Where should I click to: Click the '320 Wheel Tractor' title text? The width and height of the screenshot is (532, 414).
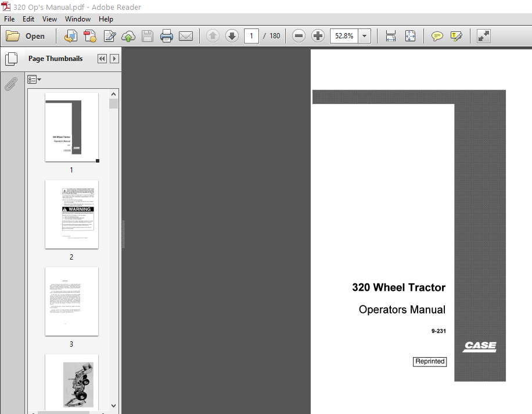[x=398, y=287]
